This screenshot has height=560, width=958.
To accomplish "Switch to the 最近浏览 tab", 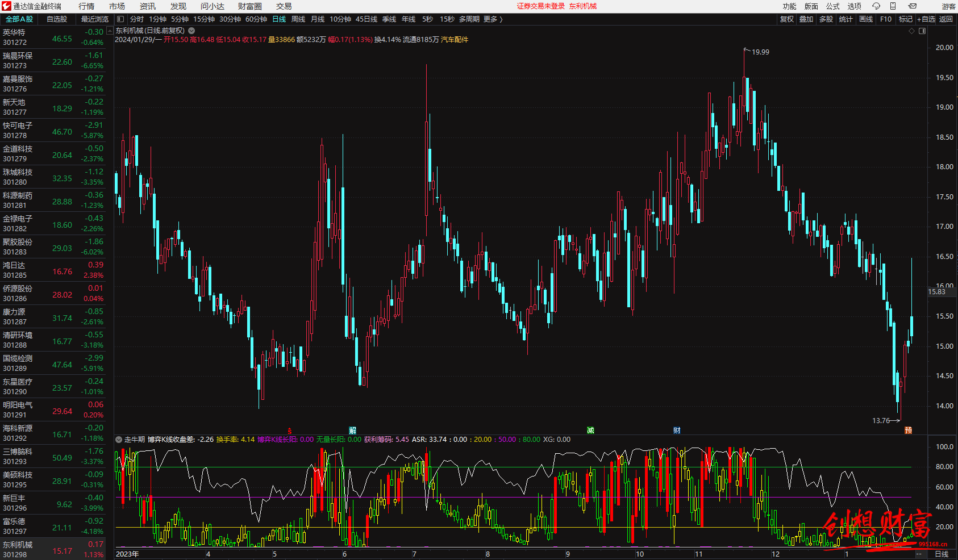I will click(x=95, y=19).
